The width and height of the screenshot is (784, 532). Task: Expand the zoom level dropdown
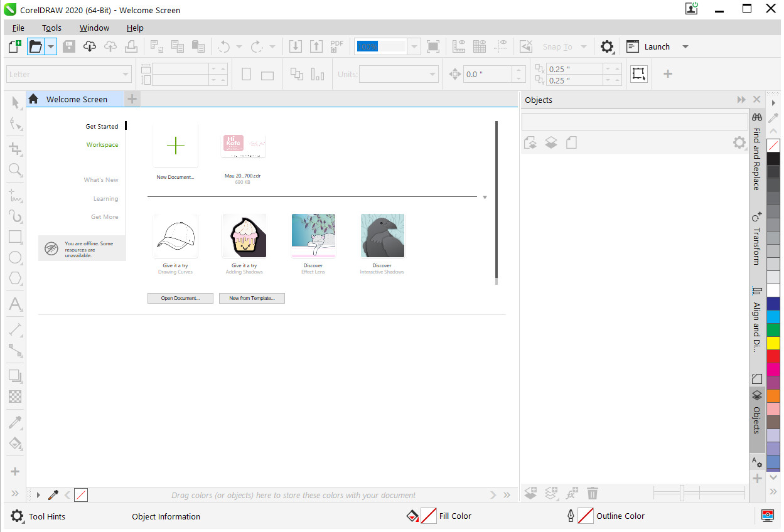[x=414, y=46]
